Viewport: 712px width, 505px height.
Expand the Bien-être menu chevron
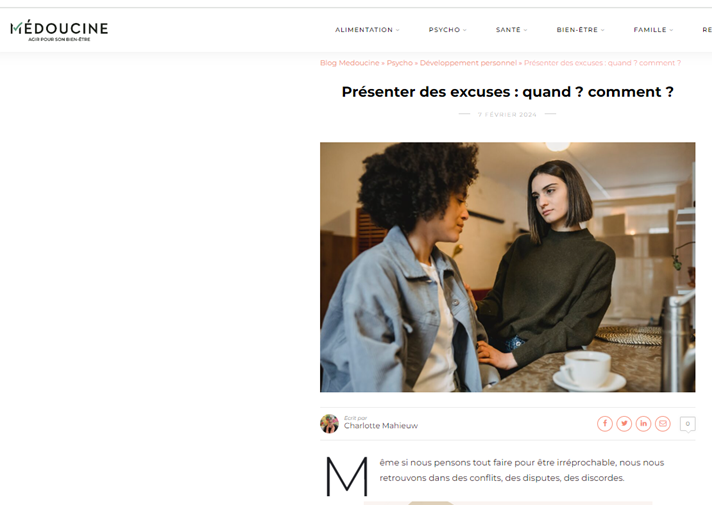click(603, 30)
